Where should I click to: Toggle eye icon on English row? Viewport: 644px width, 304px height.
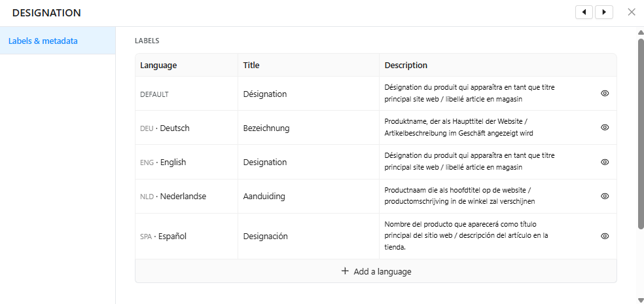pos(605,162)
